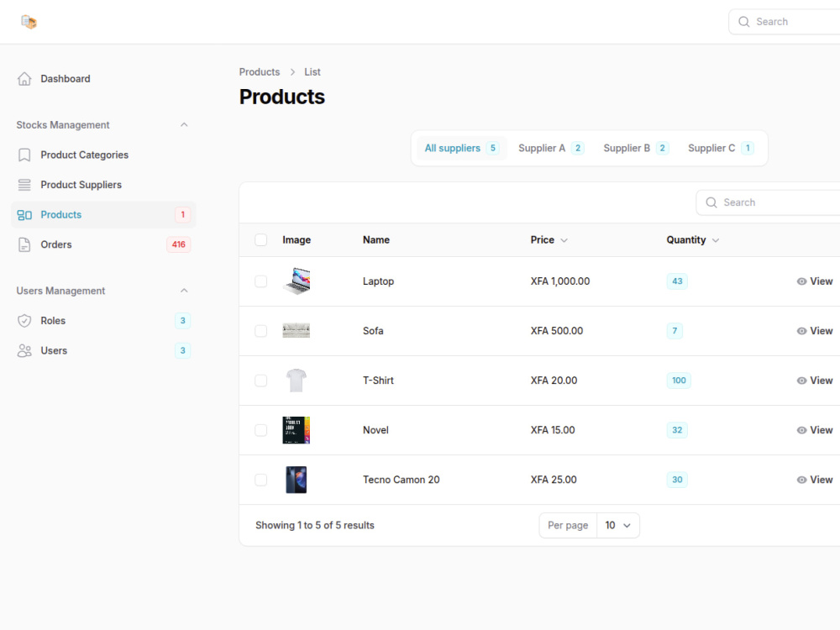Image resolution: width=840 pixels, height=630 pixels.
Task: Click the eye icon in Laptop row
Action: tap(801, 281)
